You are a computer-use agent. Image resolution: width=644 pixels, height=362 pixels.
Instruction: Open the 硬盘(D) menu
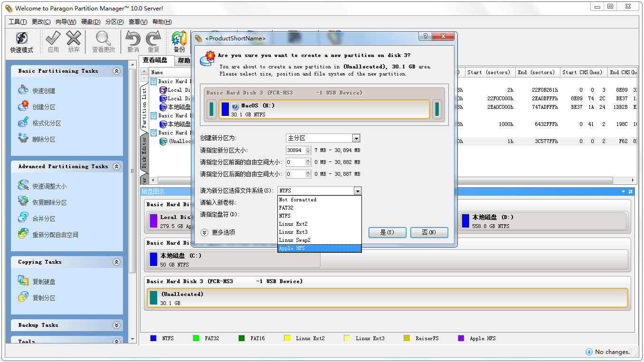click(x=91, y=22)
